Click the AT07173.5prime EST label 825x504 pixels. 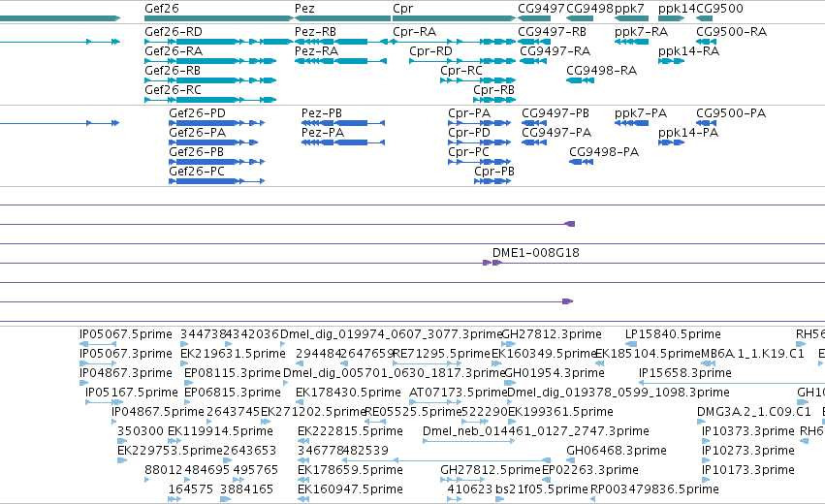[x=459, y=393]
